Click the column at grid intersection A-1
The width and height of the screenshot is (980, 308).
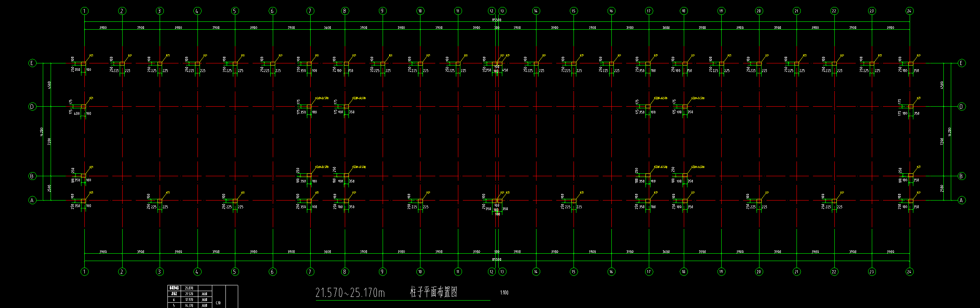(x=84, y=201)
